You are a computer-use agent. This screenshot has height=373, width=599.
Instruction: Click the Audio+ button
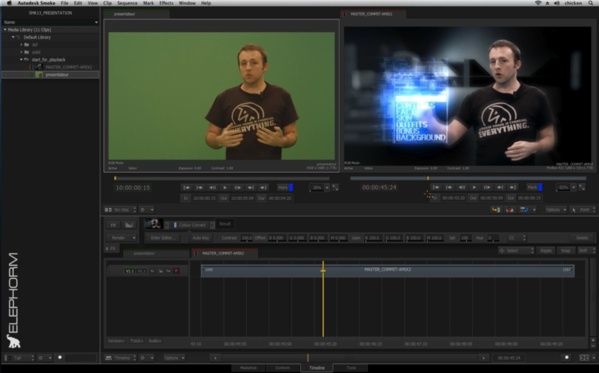click(155, 341)
